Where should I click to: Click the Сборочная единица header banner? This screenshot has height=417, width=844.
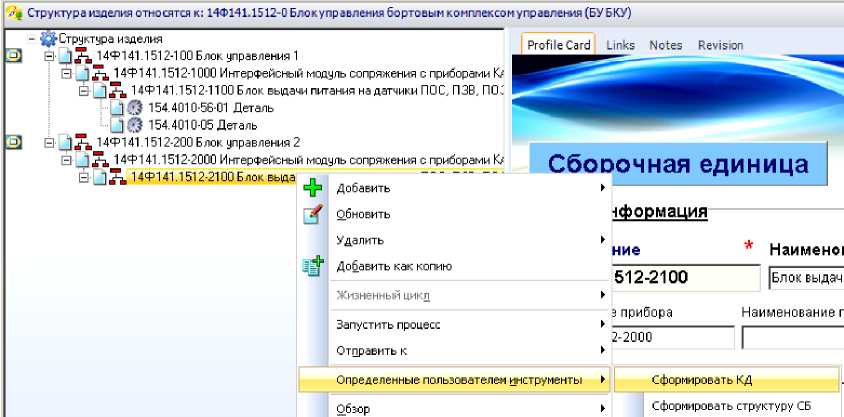pos(678,164)
